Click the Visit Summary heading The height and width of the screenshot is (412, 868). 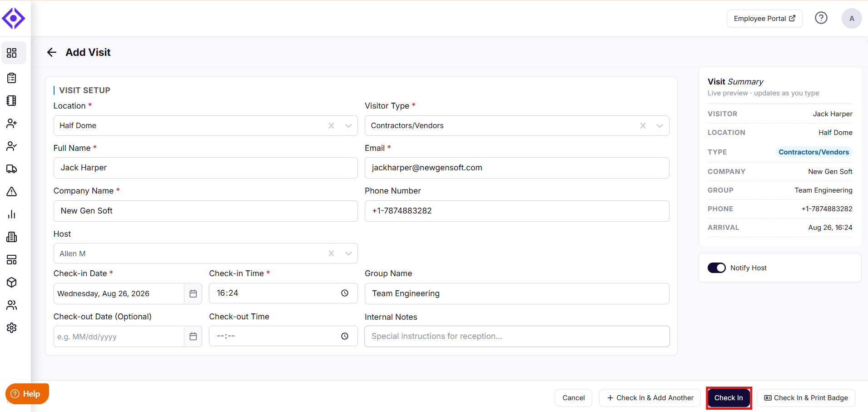click(735, 82)
